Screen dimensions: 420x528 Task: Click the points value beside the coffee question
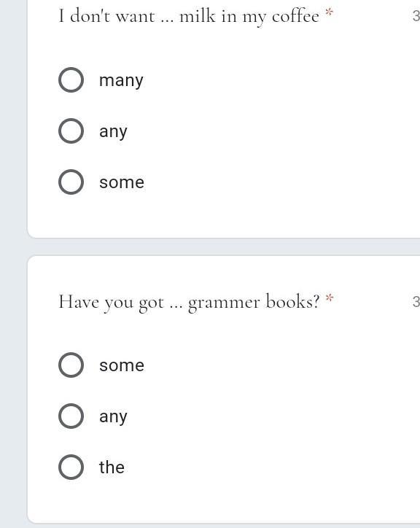click(x=416, y=16)
